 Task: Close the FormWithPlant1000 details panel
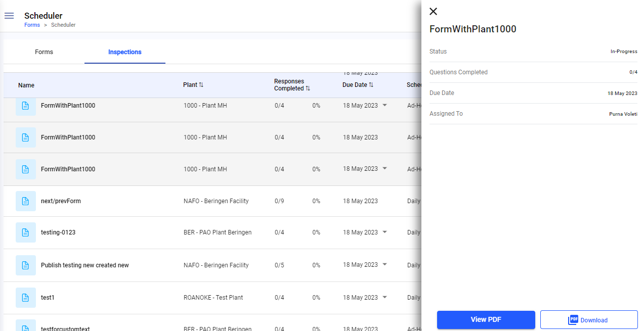coord(434,12)
